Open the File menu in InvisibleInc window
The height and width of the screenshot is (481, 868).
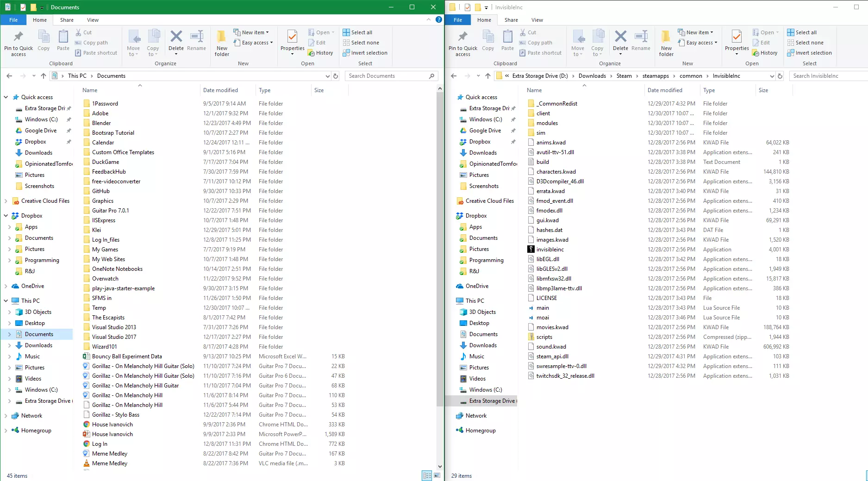point(458,20)
